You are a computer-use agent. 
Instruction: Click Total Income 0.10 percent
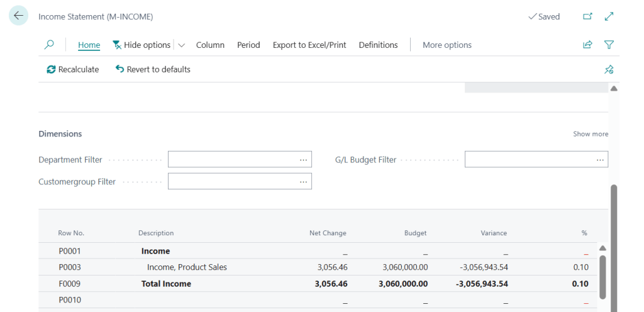[580, 284]
